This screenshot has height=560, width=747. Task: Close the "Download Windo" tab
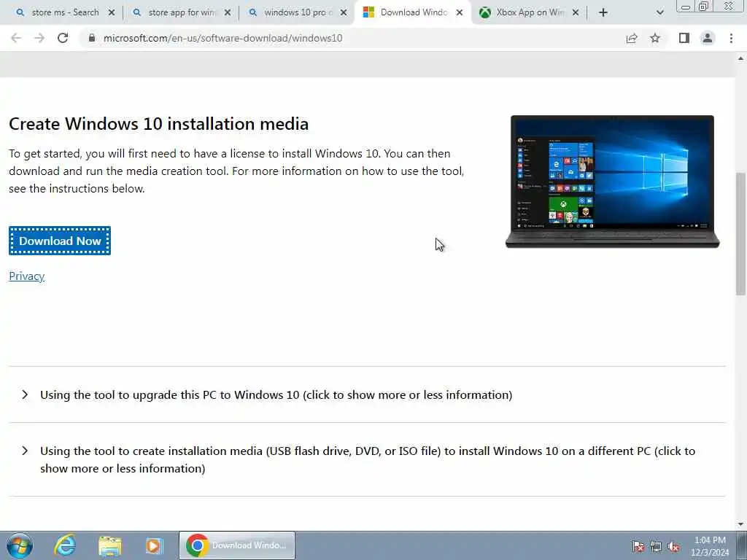coord(460,13)
